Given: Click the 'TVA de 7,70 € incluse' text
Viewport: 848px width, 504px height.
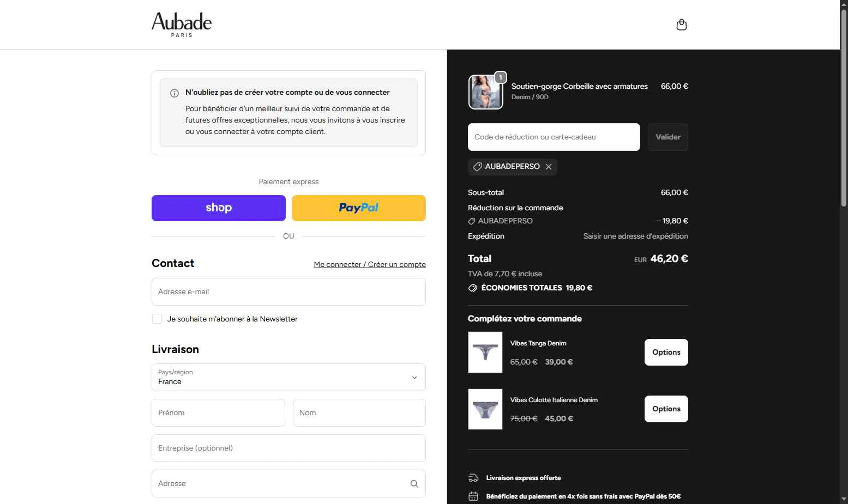Looking at the screenshot, I should point(505,274).
